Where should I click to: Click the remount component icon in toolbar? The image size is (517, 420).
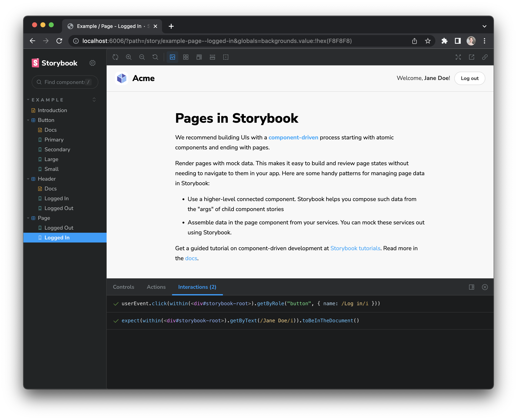pos(115,57)
